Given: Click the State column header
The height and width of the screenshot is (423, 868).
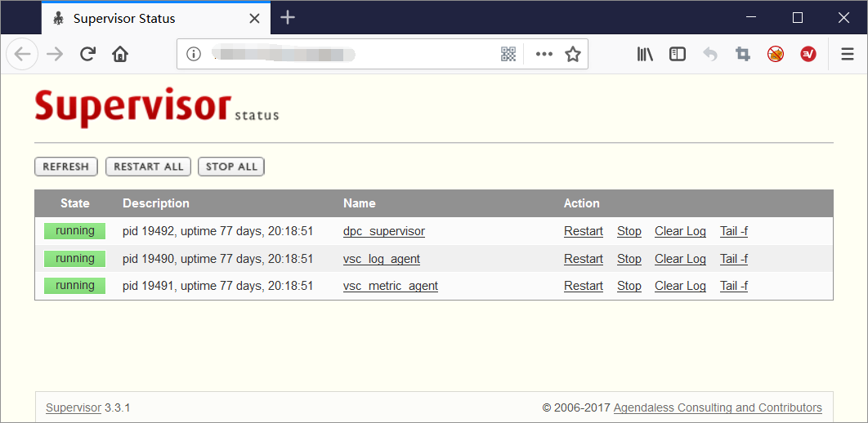Looking at the screenshot, I should 75,203.
